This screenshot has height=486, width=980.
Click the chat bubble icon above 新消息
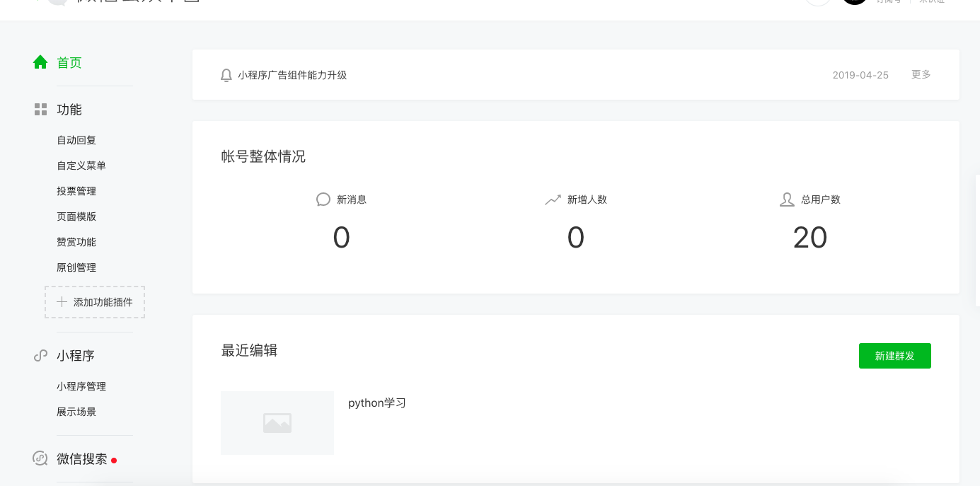[323, 199]
